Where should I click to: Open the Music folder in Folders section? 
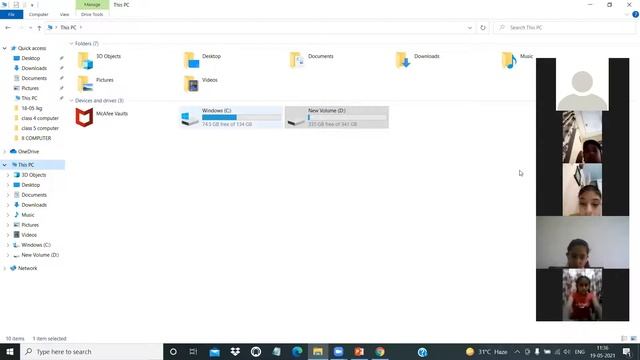tap(509, 60)
